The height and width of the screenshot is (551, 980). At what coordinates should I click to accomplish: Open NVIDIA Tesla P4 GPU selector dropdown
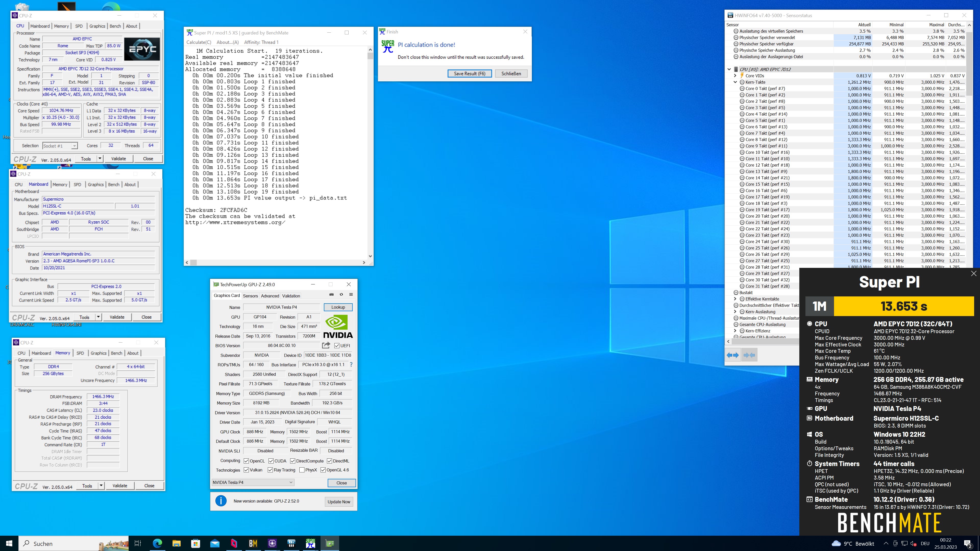pyautogui.click(x=253, y=483)
